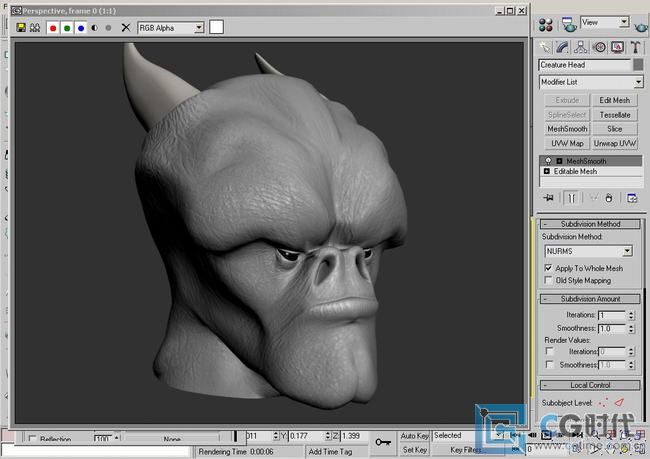This screenshot has height=459, width=650.
Task: Click the Z coordinate value field
Action: tap(352, 436)
